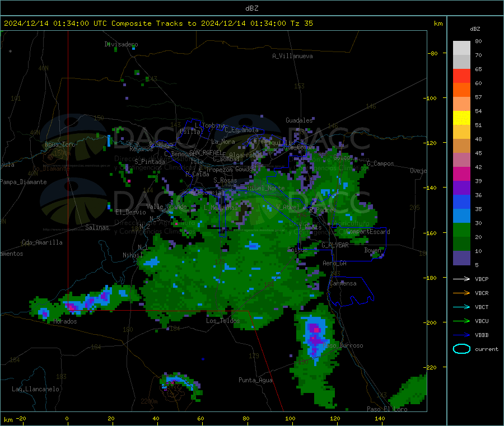Image resolution: width=504 pixels, height=426 pixels.
Task: Click the 'Agua_Toro' map label
Action: 60,144
